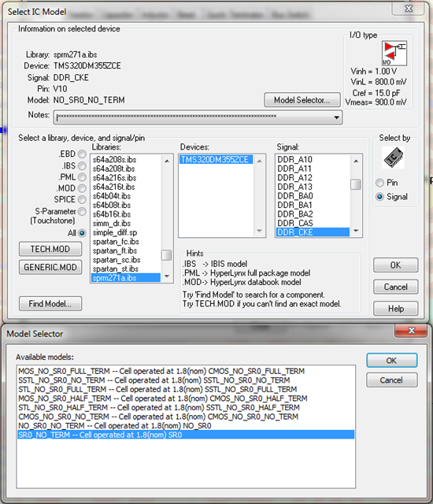Click the Libraries list scrollbar thumb
This screenshot has height=504, width=433.
[x=167, y=255]
